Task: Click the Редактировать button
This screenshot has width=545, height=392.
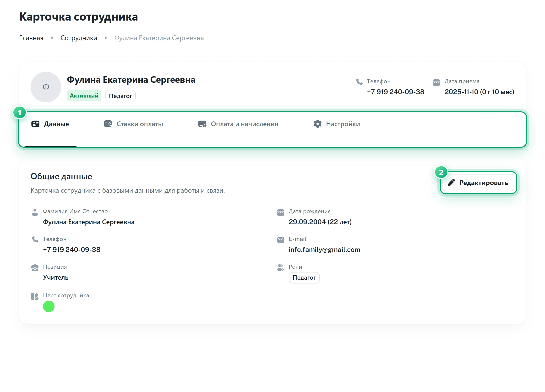Action: pos(478,183)
